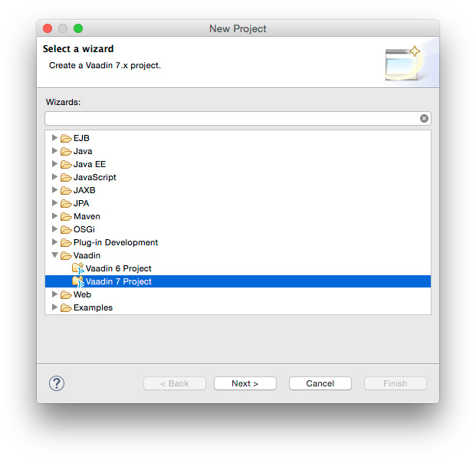Expand the JPA category arrow

click(x=54, y=203)
